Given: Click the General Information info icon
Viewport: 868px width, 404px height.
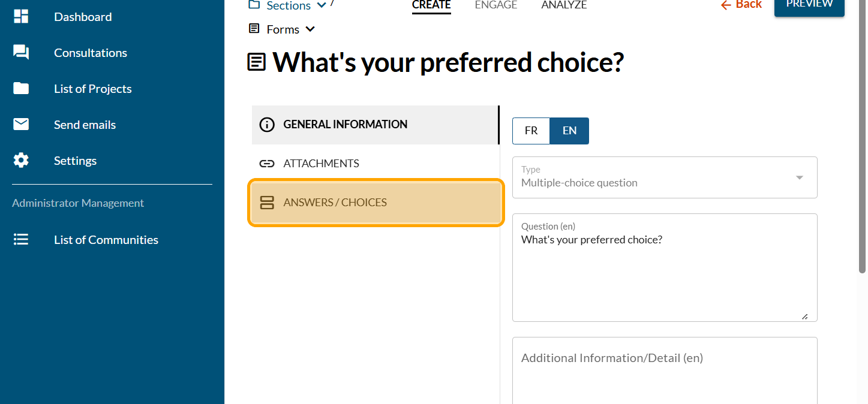Looking at the screenshot, I should [266, 125].
